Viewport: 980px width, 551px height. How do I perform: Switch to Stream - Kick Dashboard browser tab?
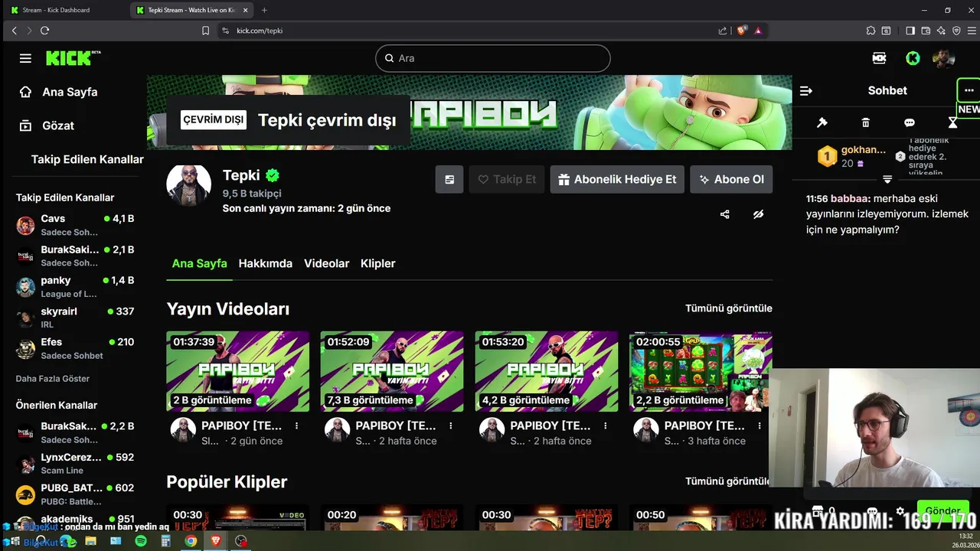tap(65, 10)
